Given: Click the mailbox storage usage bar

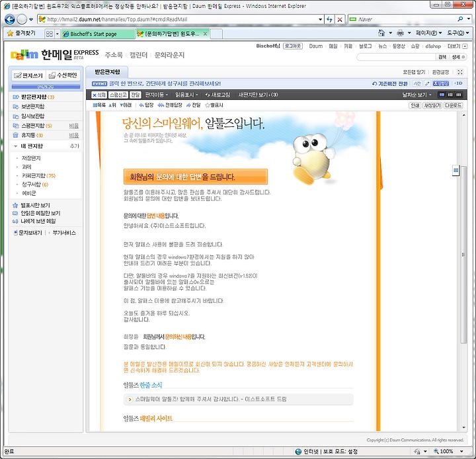Looking at the screenshot, I should [x=46, y=87].
